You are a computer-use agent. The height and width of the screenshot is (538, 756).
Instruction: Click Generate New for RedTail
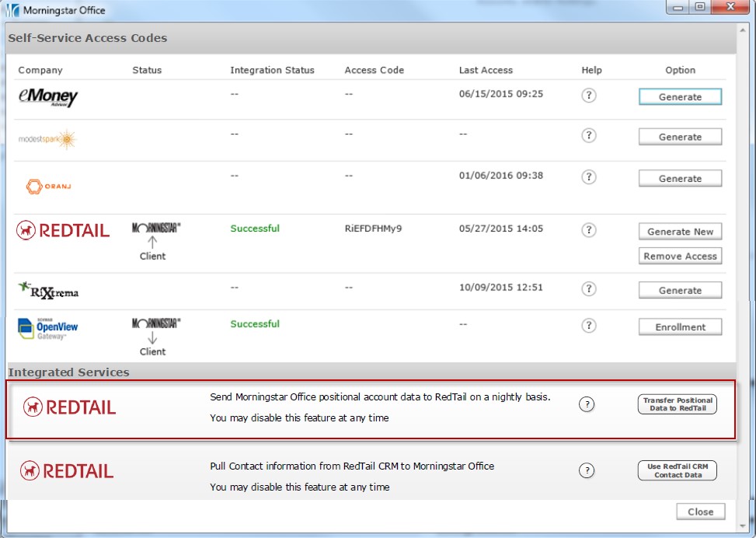pyautogui.click(x=680, y=232)
